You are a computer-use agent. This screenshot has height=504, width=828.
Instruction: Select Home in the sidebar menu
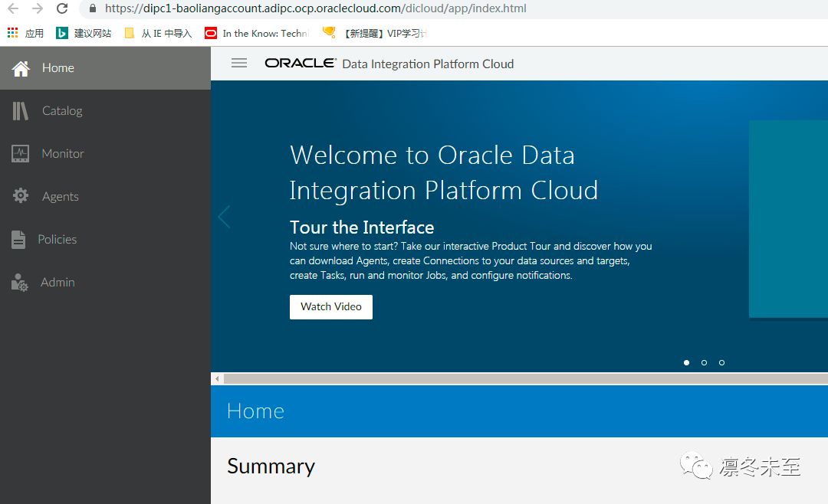(x=106, y=68)
